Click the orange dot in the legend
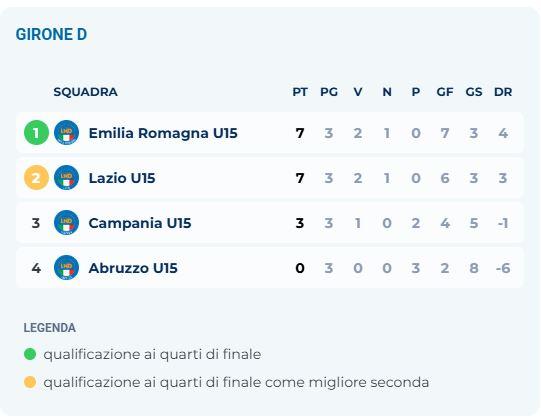This screenshot has height=417, width=541. pyautogui.click(x=30, y=382)
